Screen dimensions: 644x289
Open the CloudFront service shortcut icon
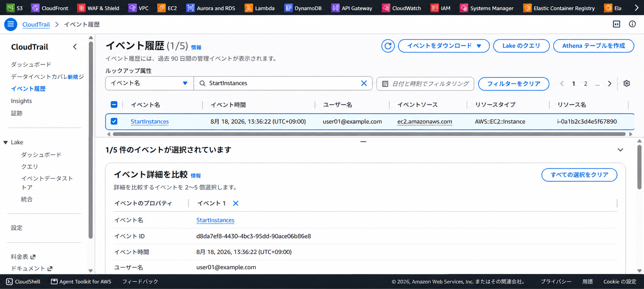coord(35,8)
